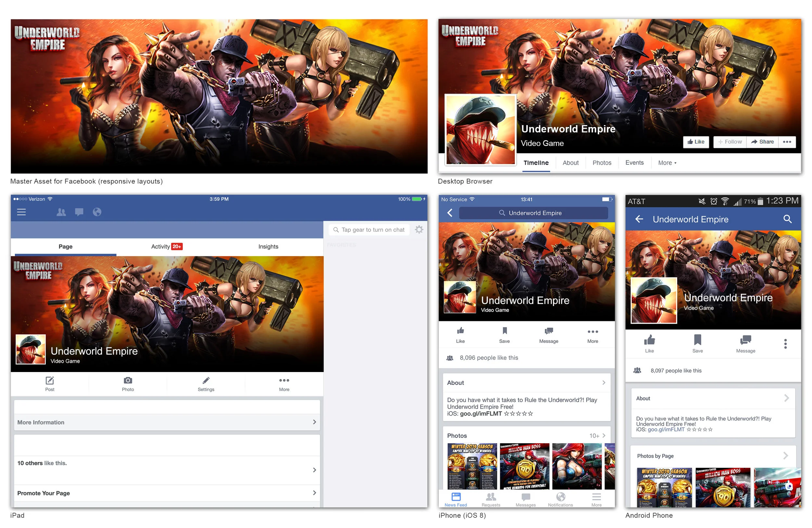Click ellipsis button on desktop cover

coord(787,142)
